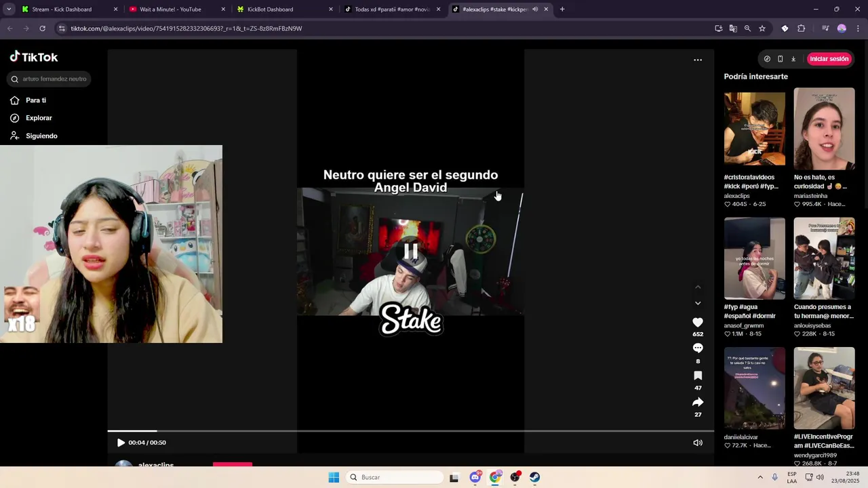
Task: Switch to Stream - Kick Dashboard tab
Action: tap(69, 9)
